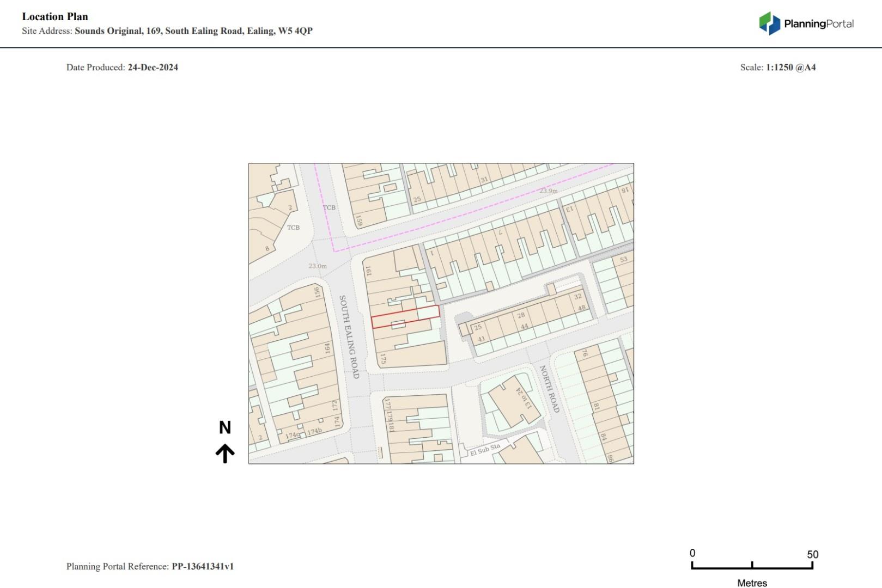Click the red outlined site boundary

[405, 317]
